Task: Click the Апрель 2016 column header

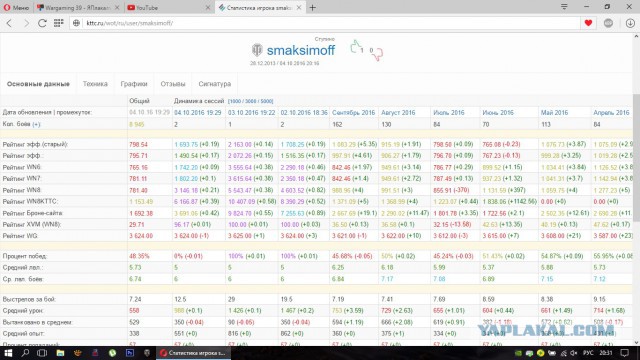Action: coord(611,113)
